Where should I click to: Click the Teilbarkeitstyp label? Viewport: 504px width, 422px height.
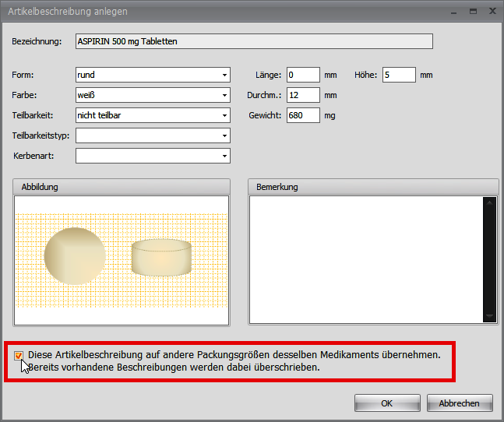click(41, 135)
